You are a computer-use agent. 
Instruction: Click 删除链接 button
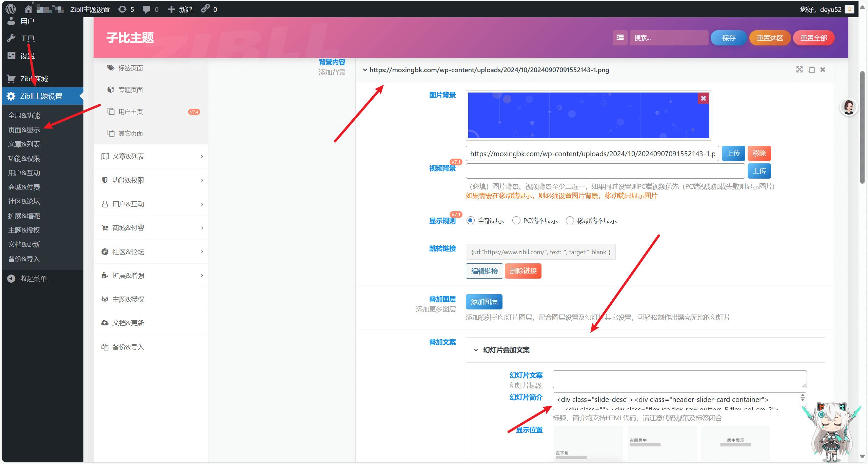(523, 271)
